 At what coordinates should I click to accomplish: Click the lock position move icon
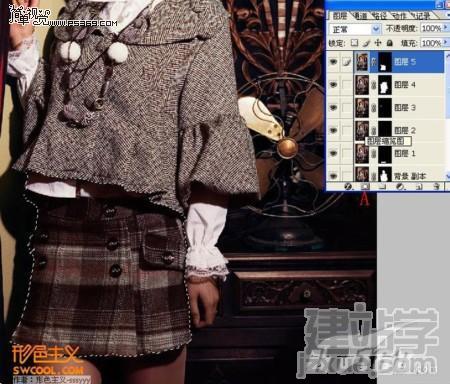(378, 43)
